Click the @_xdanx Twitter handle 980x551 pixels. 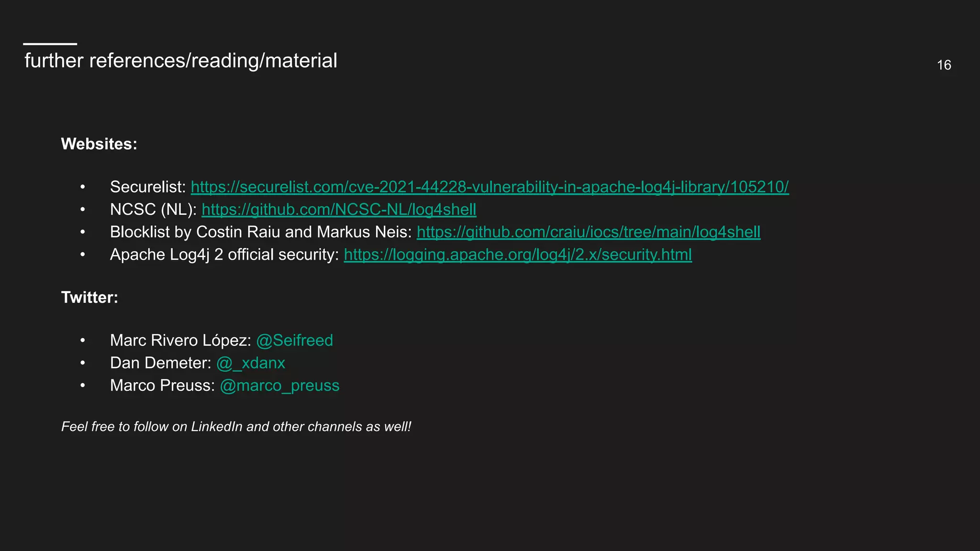click(x=251, y=363)
